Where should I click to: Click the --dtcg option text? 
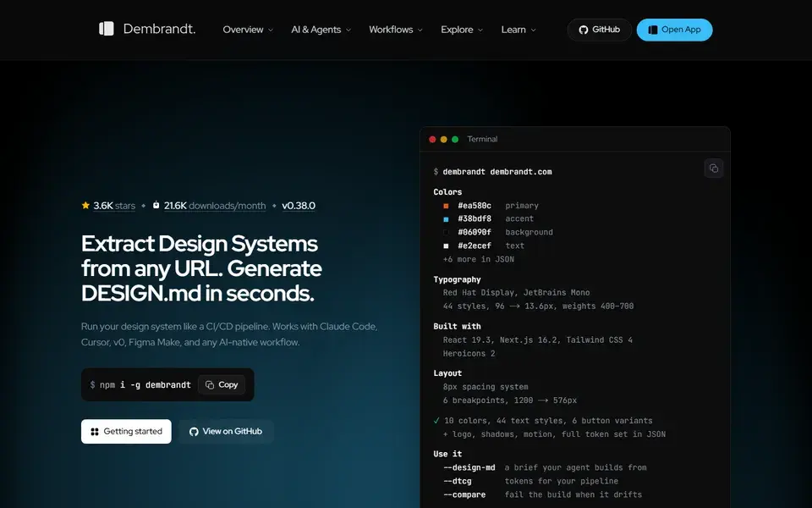458,481
